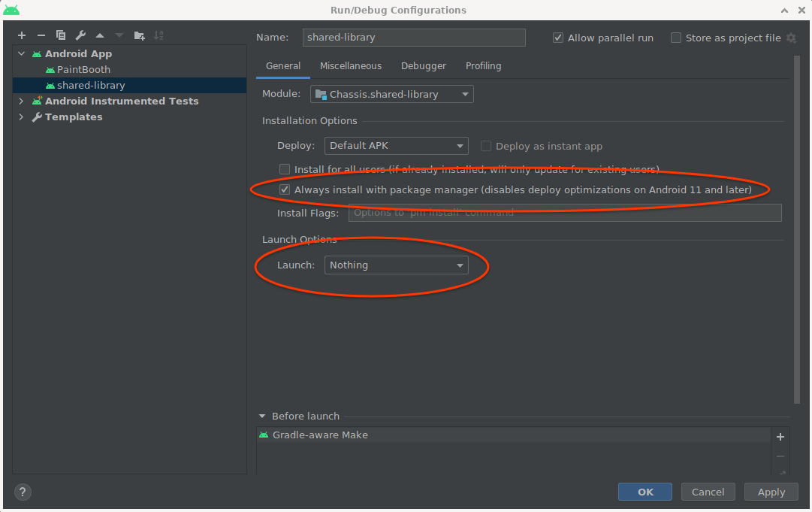The height and width of the screenshot is (512, 812).
Task: Click the Move Up arrow icon
Action: pos(100,35)
